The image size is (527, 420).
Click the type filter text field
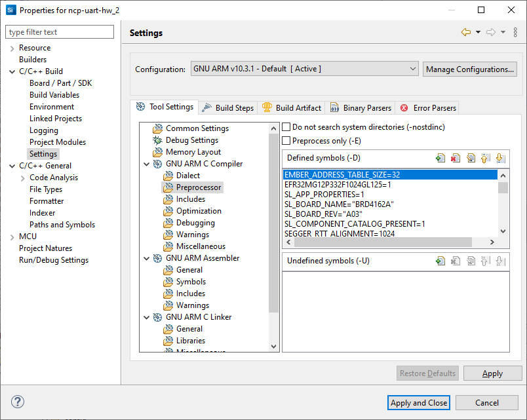pos(59,31)
